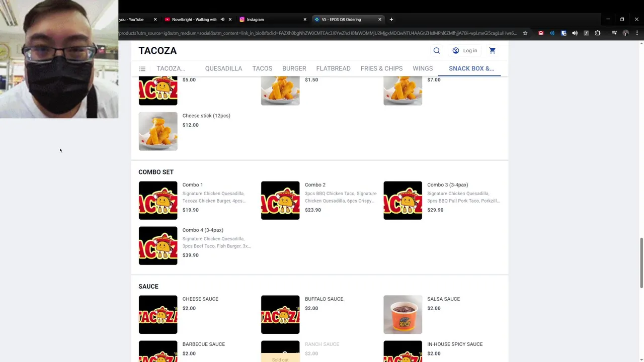The width and height of the screenshot is (644, 362).
Task: Select the CHEESE SAUCE item name
Action: 200,299
